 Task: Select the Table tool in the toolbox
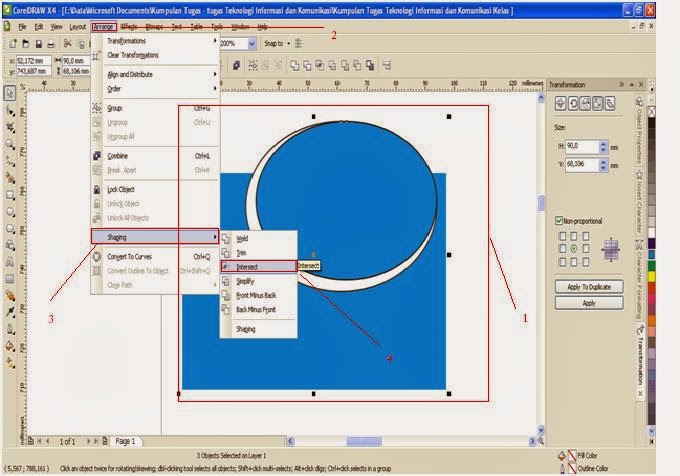(10, 279)
